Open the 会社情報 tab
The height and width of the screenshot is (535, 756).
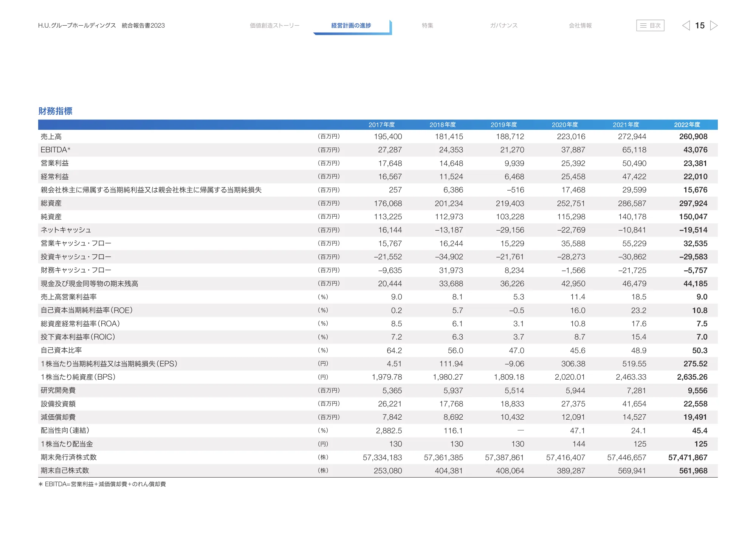point(580,25)
